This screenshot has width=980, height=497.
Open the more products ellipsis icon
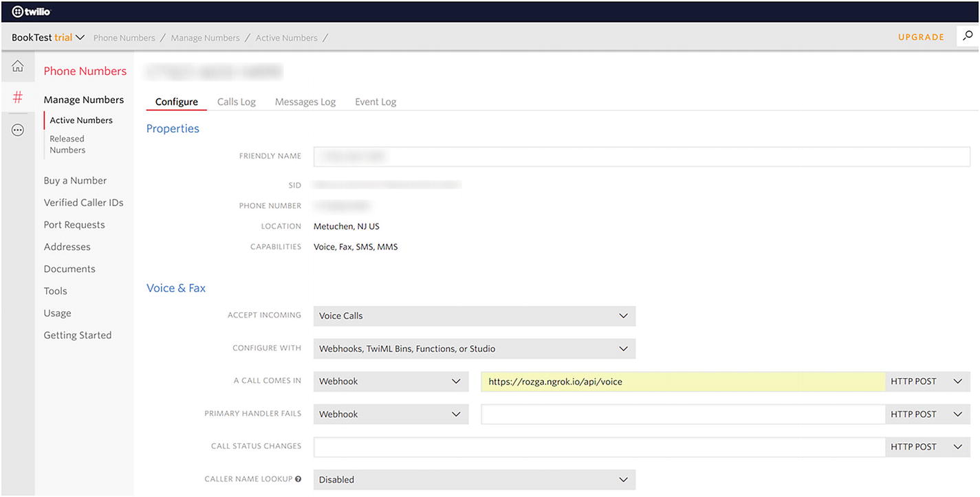[x=18, y=130]
